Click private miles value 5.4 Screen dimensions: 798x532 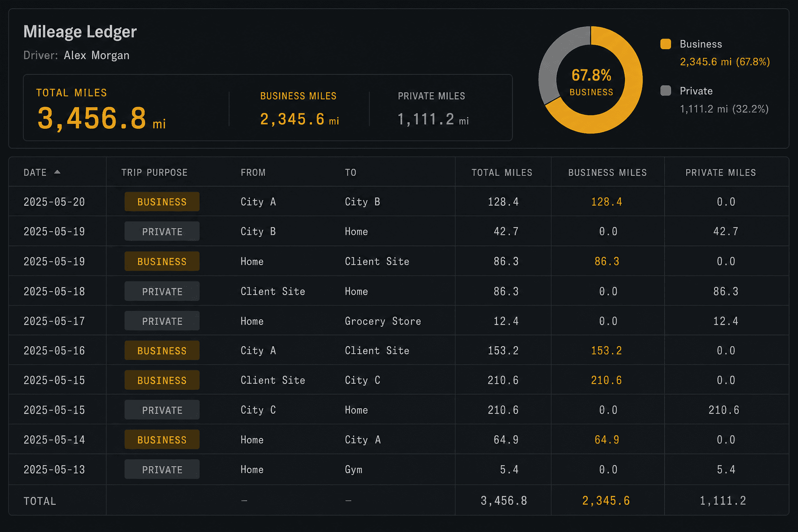tap(726, 470)
